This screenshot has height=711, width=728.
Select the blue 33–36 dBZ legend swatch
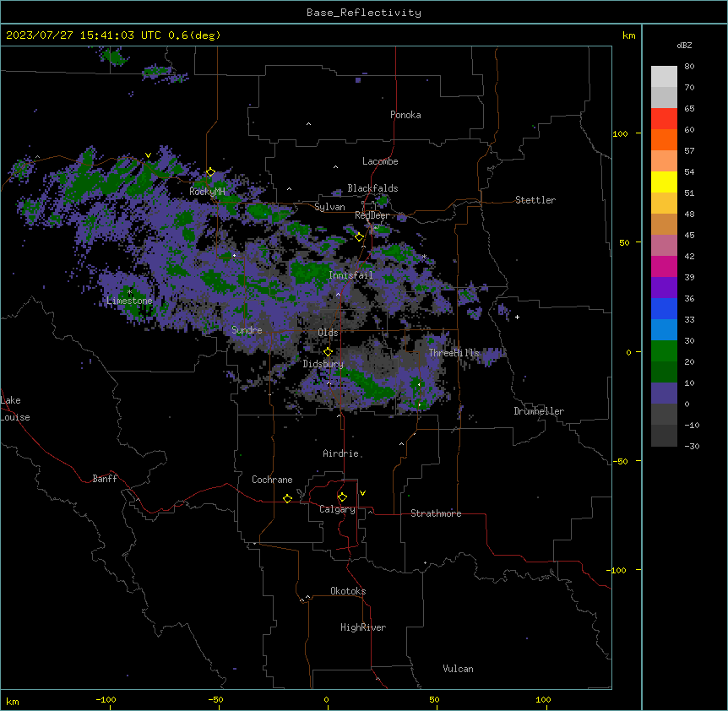coord(664,308)
